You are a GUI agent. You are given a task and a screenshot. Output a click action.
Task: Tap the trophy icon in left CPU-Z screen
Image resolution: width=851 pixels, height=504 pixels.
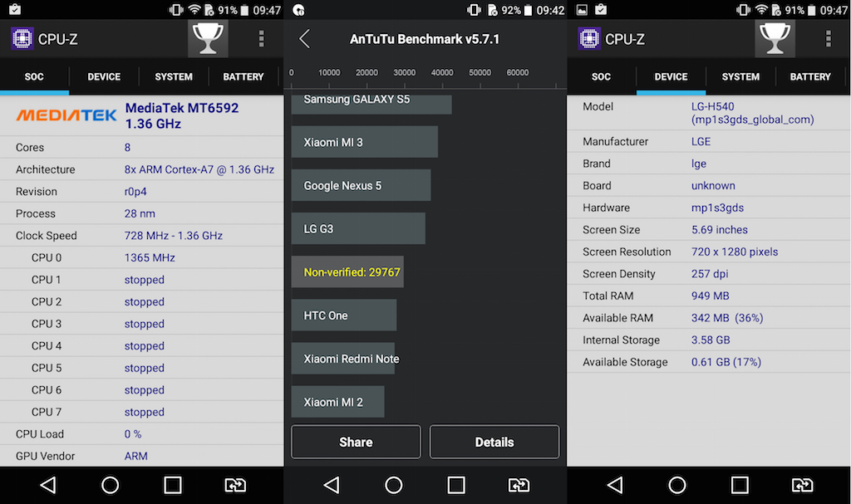pos(208,38)
